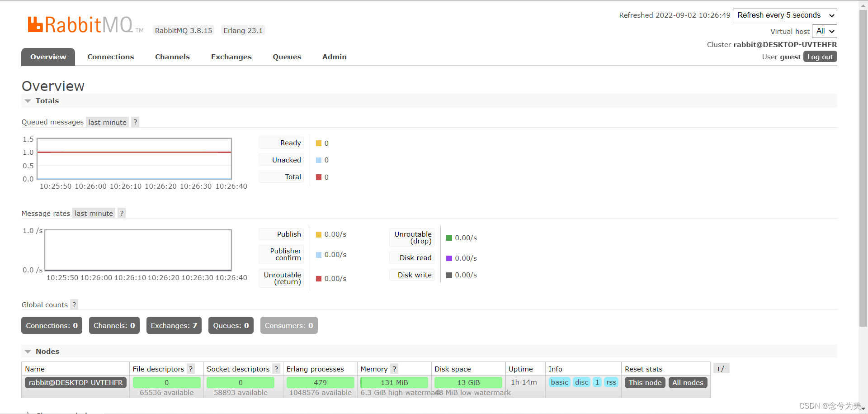
Task: Click the RabbitMQ logo
Action: click(x=85, y=25)
